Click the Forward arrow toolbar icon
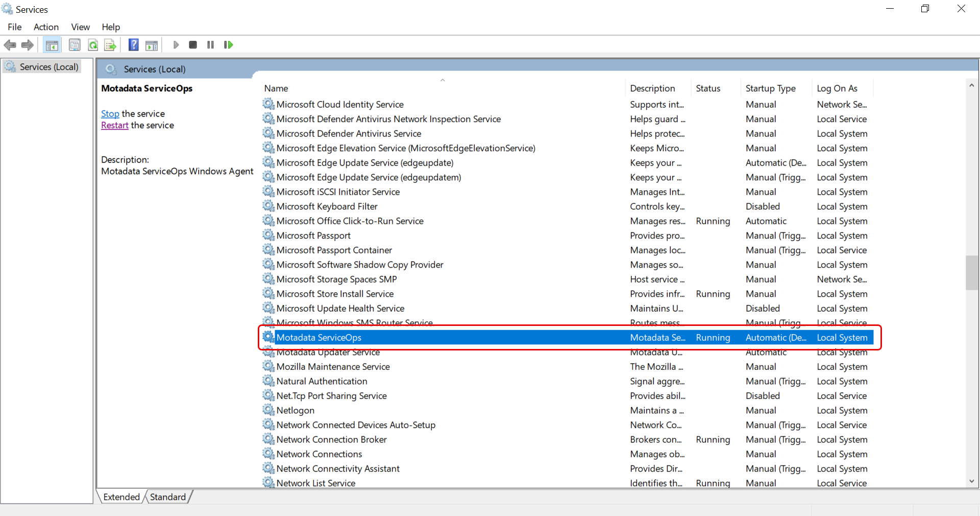 coord(28,45)
